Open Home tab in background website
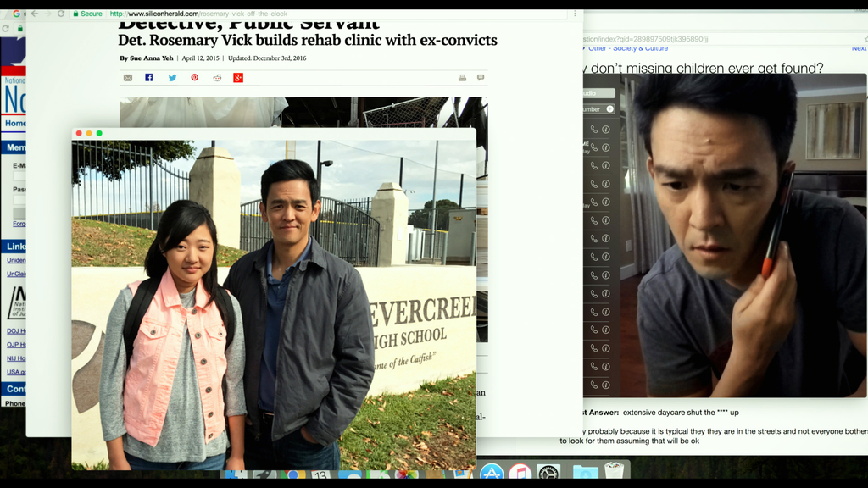The image size is (868, 488). click(x=15, y=123)
